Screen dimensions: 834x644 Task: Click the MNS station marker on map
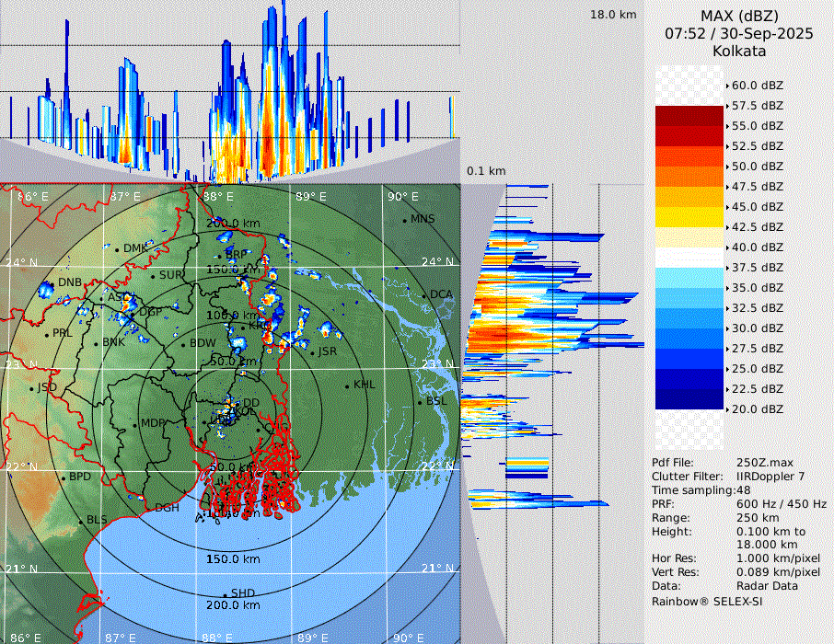[x=405, y=220]
